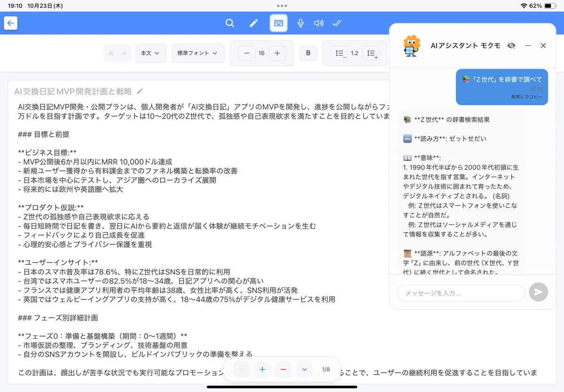This screenshot has width=564, height=392.
Task: Place cursor on ### フェーズ別詳細計画 heading
Action: pyautogui.click(x=58, y=318)
